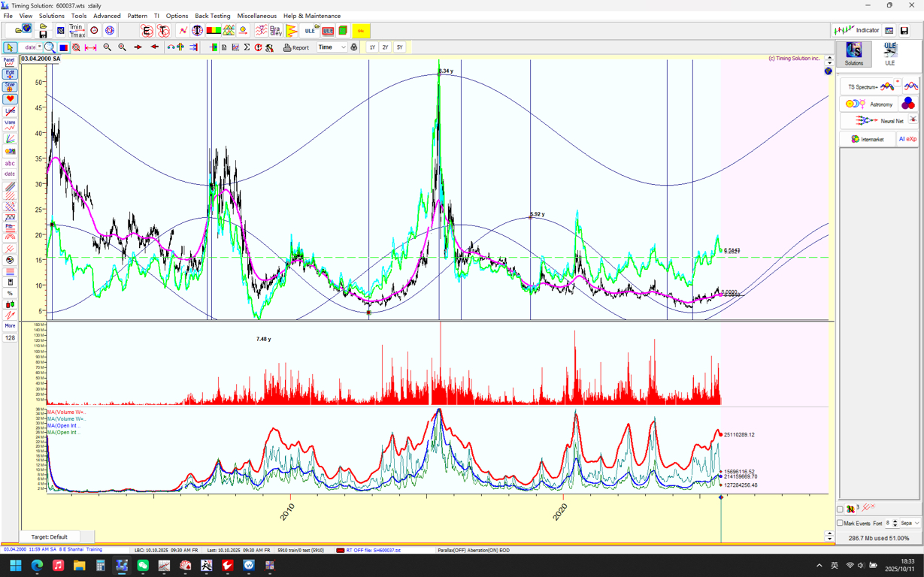Click the Sigma summation icon

[247, 47]
